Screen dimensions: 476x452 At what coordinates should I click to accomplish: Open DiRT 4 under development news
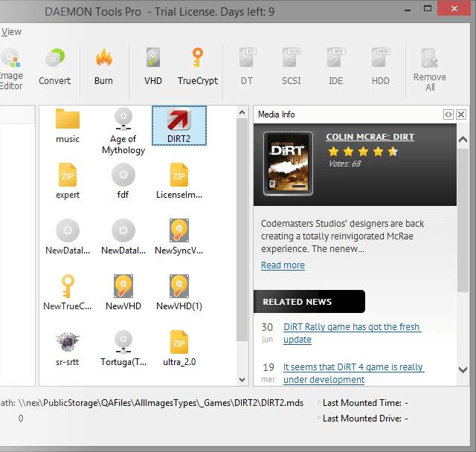click(x=353, y=373)
